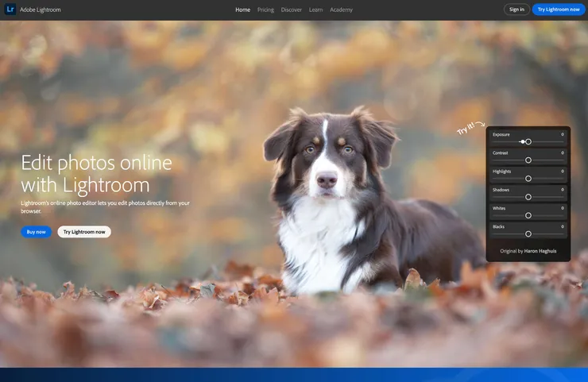This screenshot has height=382, width=588.
Task: Select the Learn nav item
Action: point(315,10)
